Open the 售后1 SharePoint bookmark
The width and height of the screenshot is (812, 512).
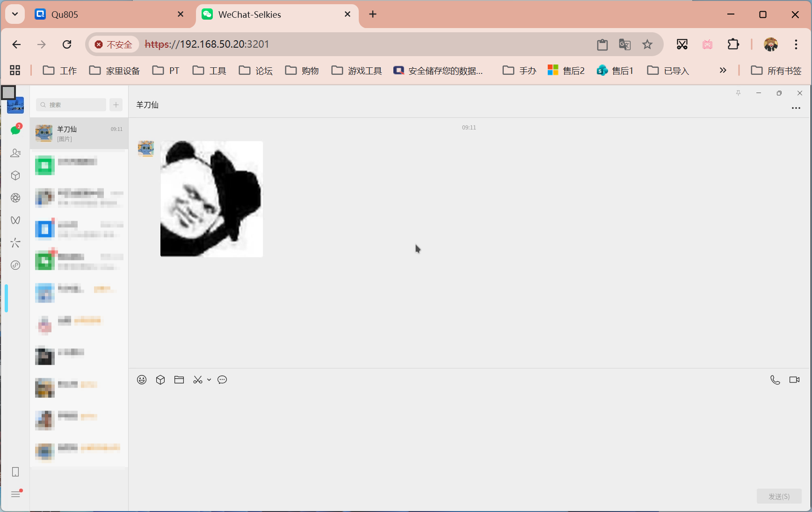tap(615, 70)
